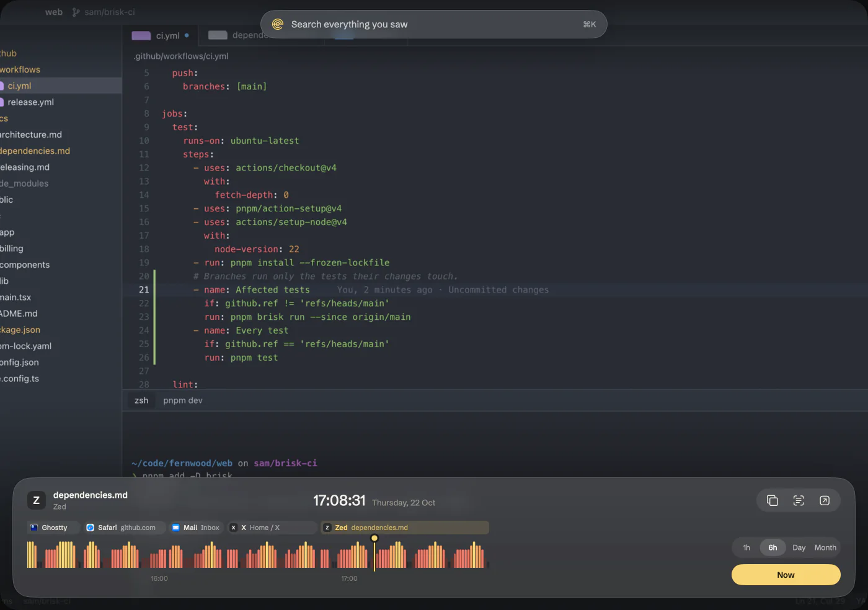Click the .github/workflows/ci.yml breadcrumb path
The width and height of the screenshot is (868, 610).
point(182,56)
